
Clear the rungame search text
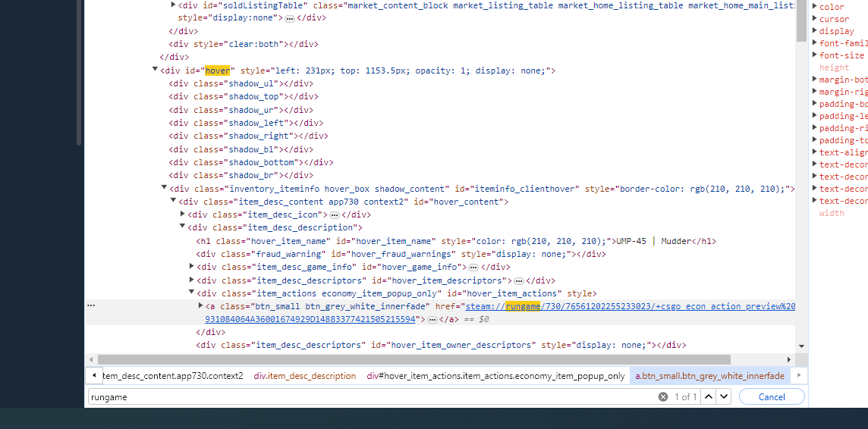662,397
